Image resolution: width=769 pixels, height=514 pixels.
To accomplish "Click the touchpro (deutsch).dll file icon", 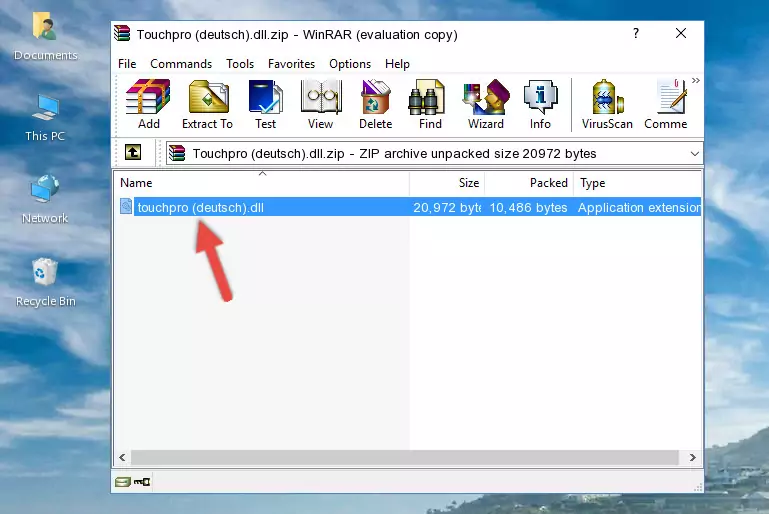I will point(126,206).
